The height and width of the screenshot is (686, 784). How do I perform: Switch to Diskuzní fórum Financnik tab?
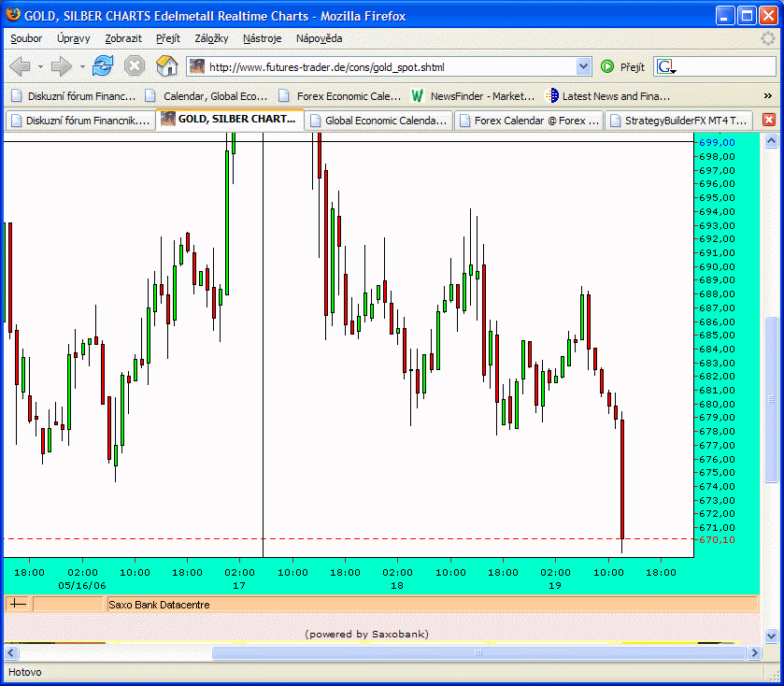(80, 121)
